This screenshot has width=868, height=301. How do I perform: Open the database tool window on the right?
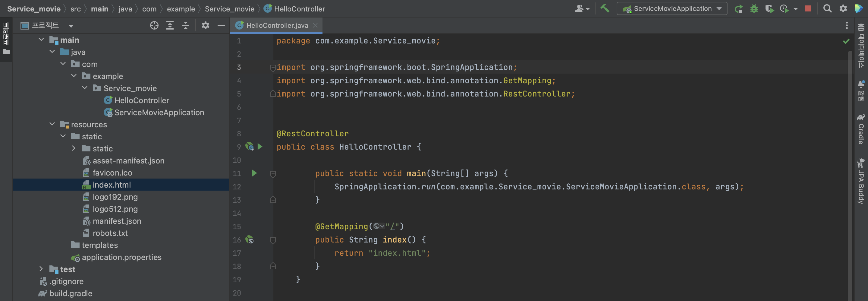pos(861,46)
